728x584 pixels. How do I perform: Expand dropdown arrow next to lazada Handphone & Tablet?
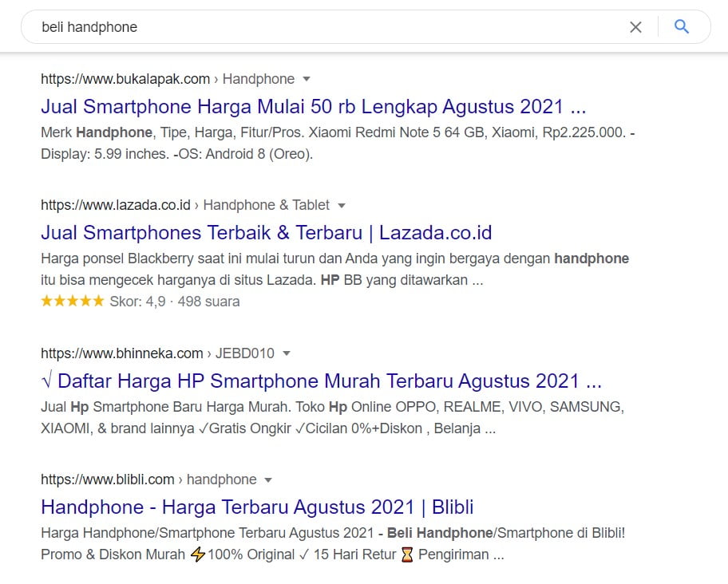coord(342,206)
